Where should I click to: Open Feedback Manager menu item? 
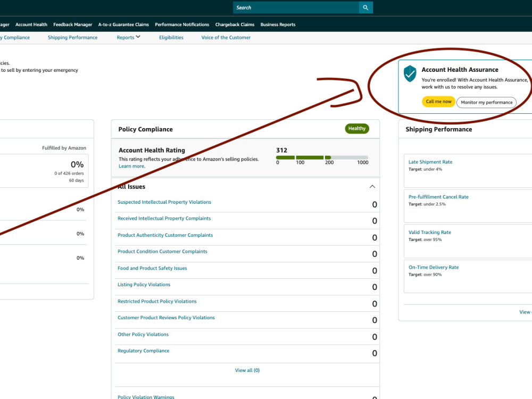[x=72, y=24]
